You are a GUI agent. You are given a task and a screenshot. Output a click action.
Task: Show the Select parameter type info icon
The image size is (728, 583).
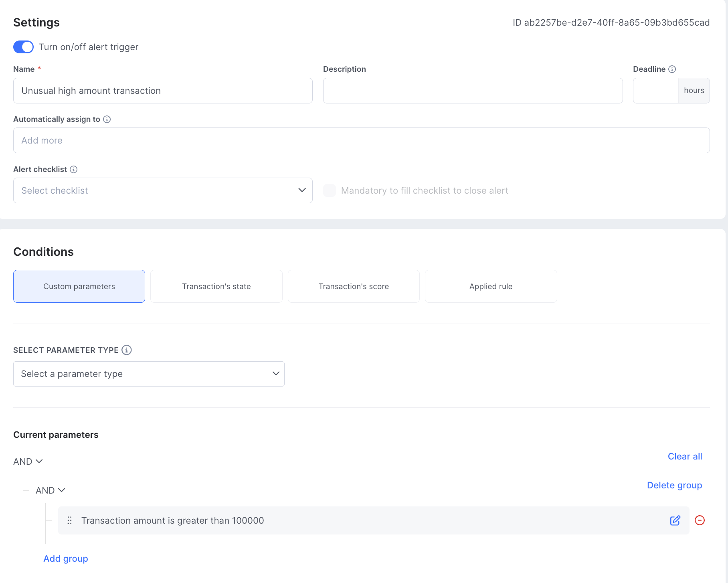click(127, 350)
